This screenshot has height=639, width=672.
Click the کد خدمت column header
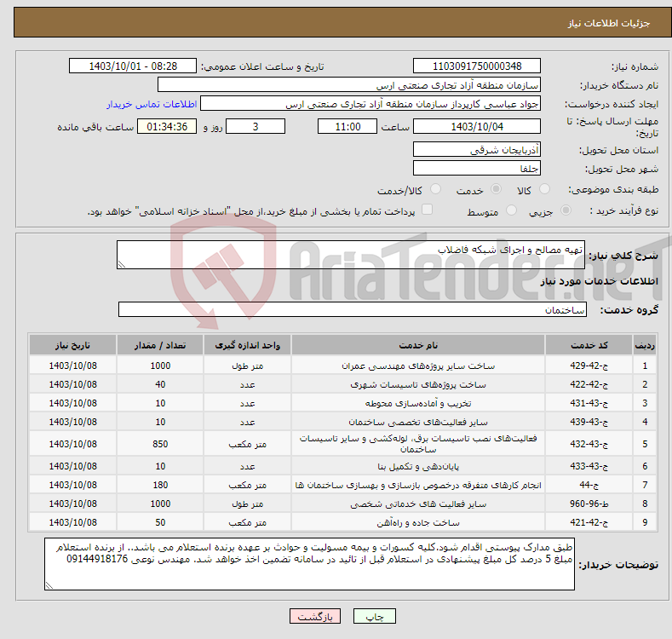click(x=589, y=345)
